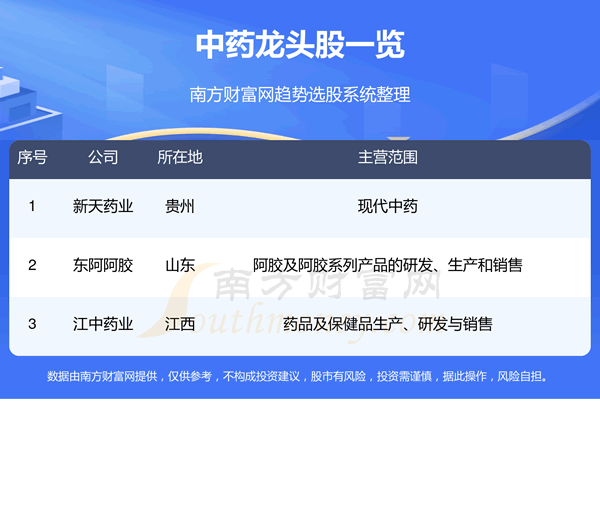Select the 山东 location cell
Image resolution: width=600 pixels, height=525 pixels.
tap(180, 265)
